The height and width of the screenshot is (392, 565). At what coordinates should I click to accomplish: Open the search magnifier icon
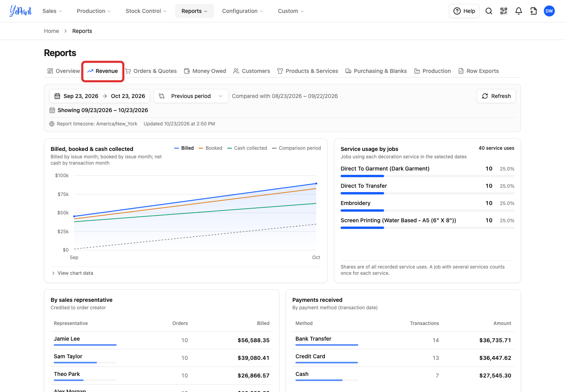pos(489,11)
